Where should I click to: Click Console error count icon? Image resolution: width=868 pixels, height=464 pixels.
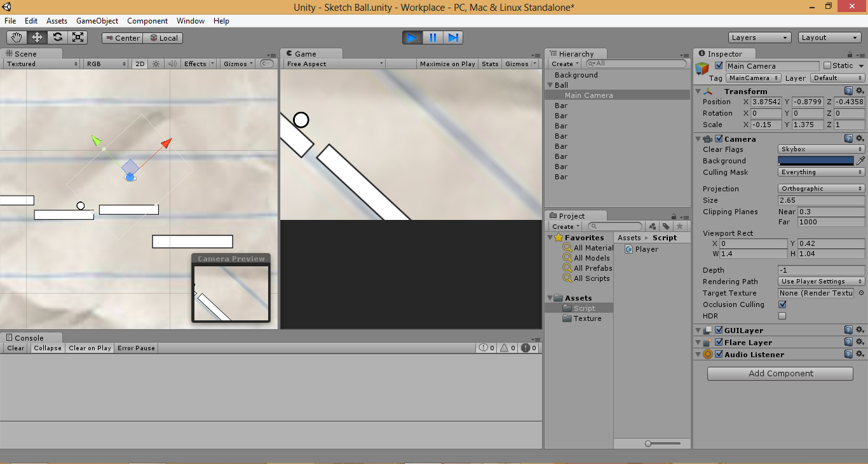(x=527, y=348)
